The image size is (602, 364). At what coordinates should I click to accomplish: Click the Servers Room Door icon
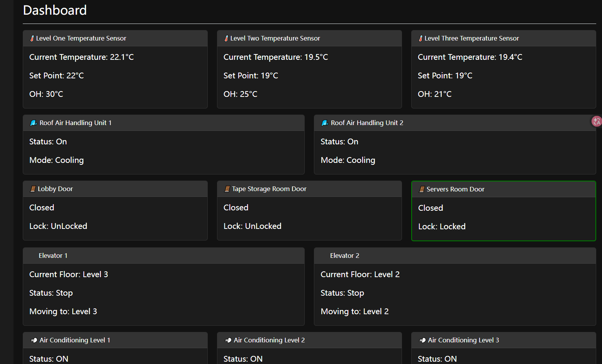click(x=422, y=190)
